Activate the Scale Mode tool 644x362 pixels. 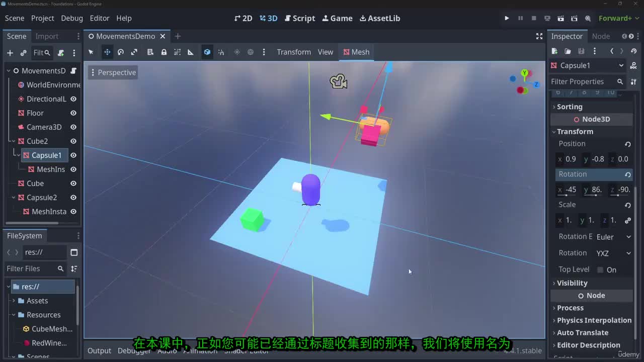[x=134, y=52]
